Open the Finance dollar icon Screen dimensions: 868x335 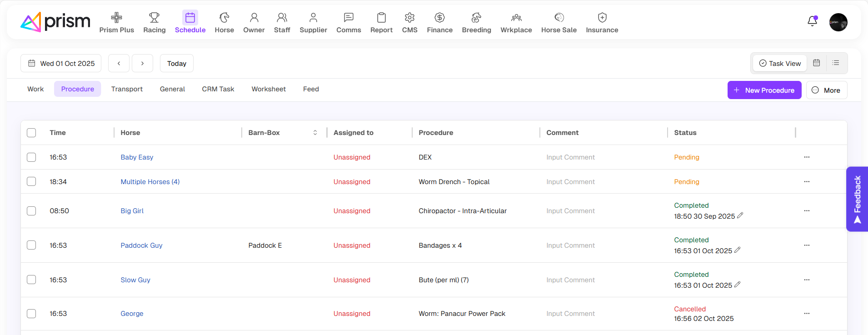pyautogui.click(x=439, y=18)
